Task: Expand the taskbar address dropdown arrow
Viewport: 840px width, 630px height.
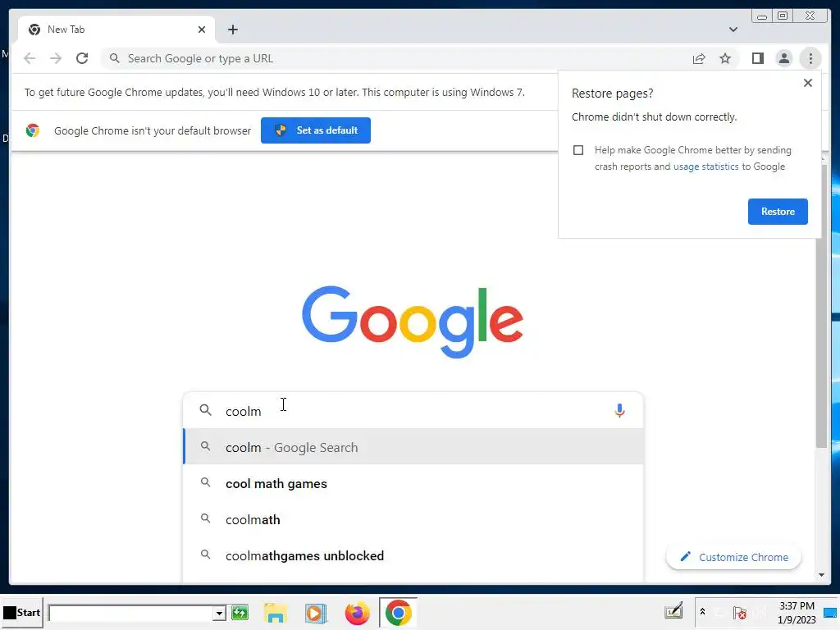Action: pyautogui.click(x=218, y=613)
